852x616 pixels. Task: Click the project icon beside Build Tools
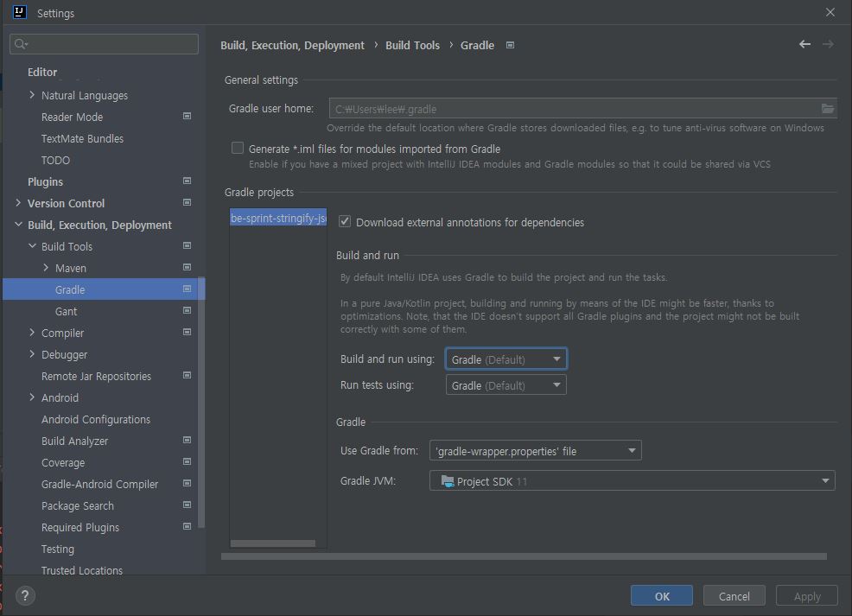point(187,245)
